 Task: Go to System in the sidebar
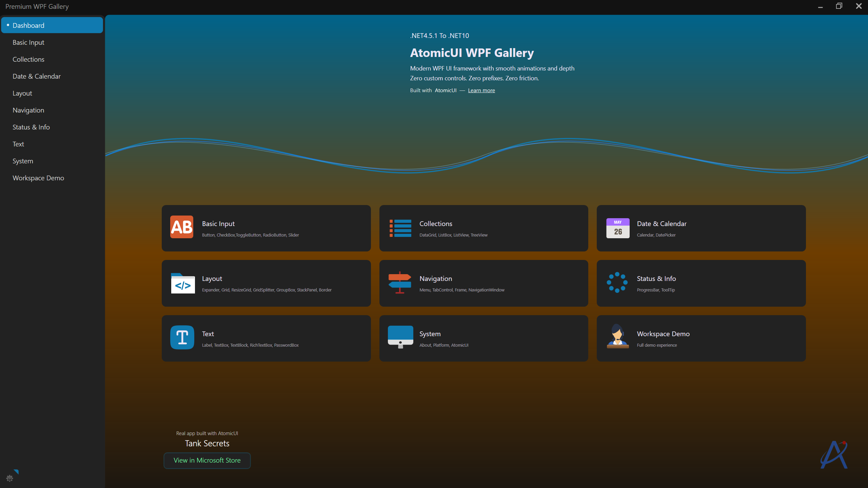(52, 161)
